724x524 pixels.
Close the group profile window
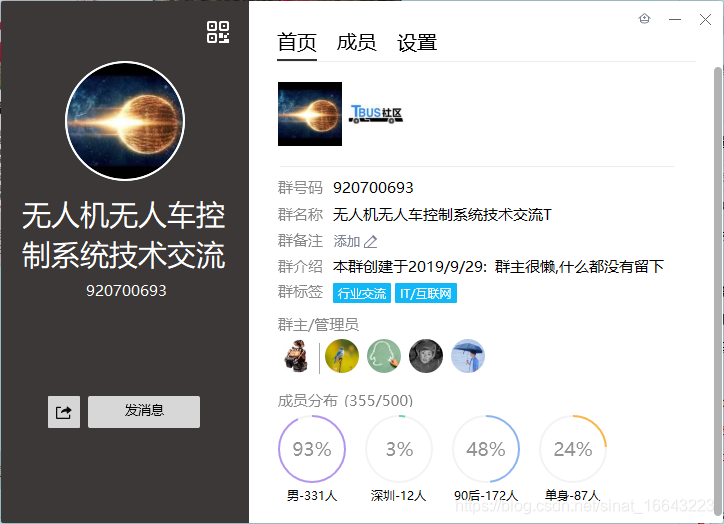tap(705, 19)
